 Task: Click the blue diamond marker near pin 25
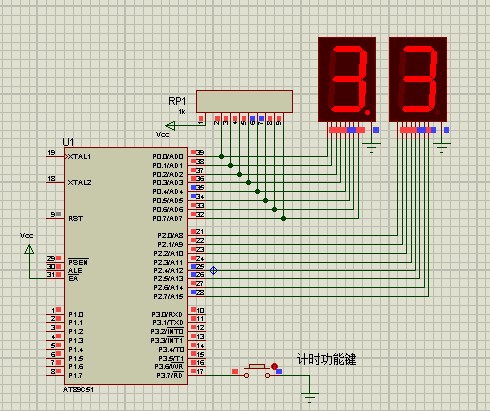tap(214, 270)
